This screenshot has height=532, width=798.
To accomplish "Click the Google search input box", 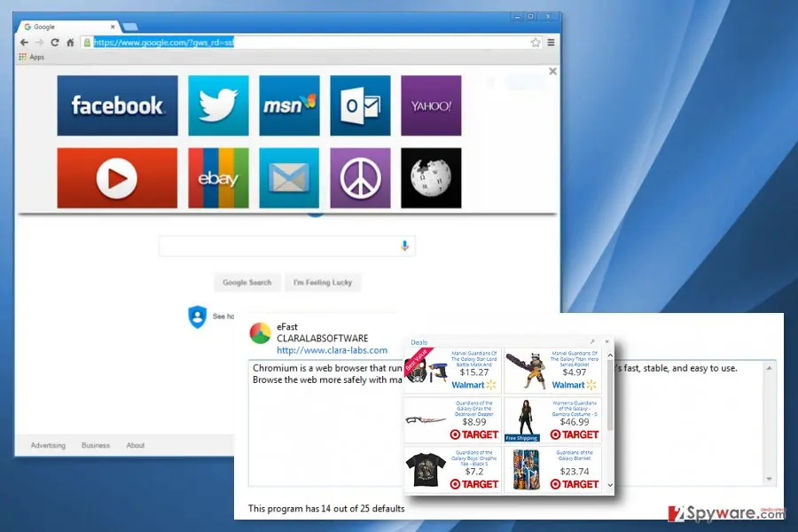I will click(x=287, y=246).
